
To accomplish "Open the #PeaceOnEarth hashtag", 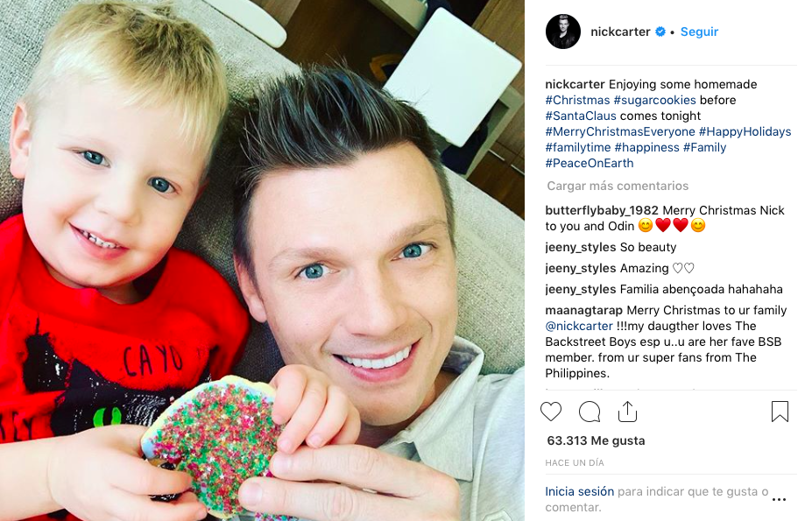I will pyautogui.click(x=590, y=163).
